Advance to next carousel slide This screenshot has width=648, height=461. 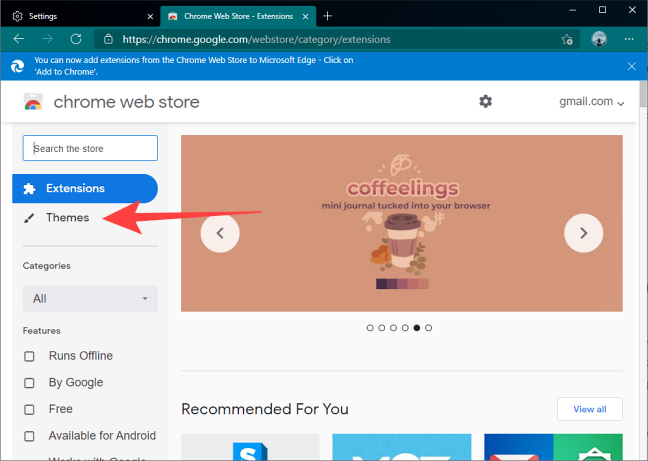pos(583,233)
